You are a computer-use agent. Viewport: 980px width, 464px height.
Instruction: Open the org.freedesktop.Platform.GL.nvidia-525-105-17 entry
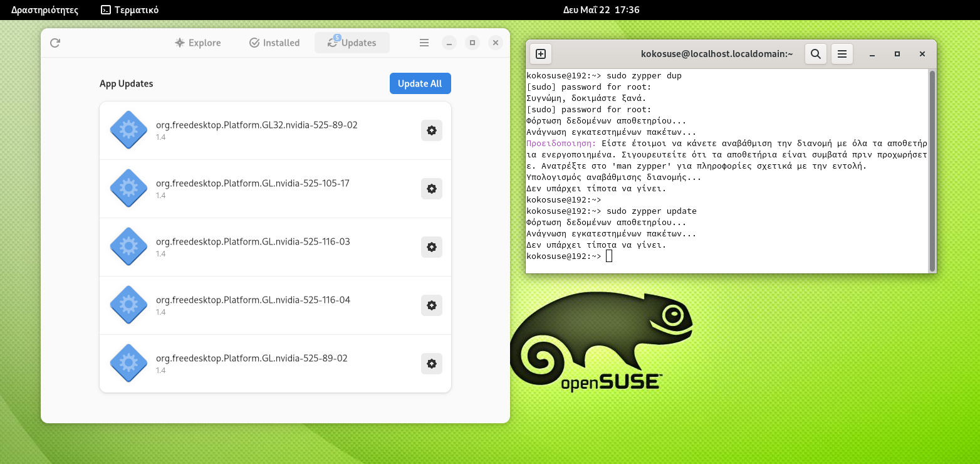coord(275,189)
